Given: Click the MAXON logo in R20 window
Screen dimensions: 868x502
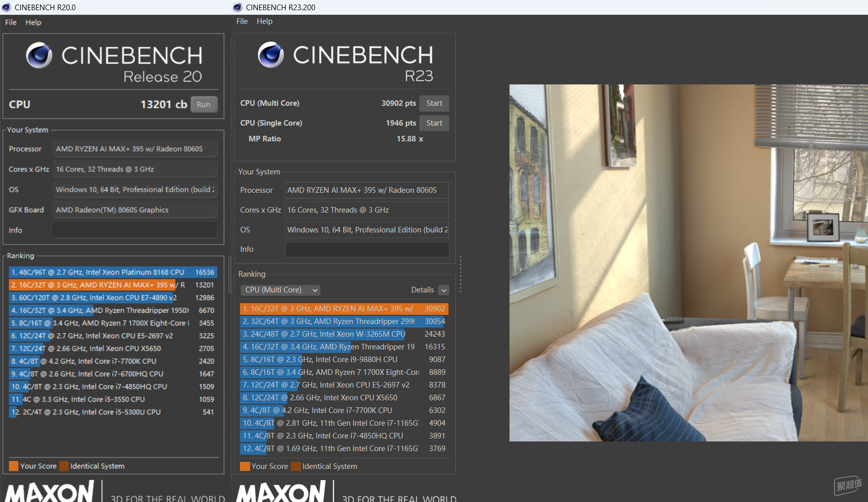Looking at the screenshot, I should (x=49, y=491).
